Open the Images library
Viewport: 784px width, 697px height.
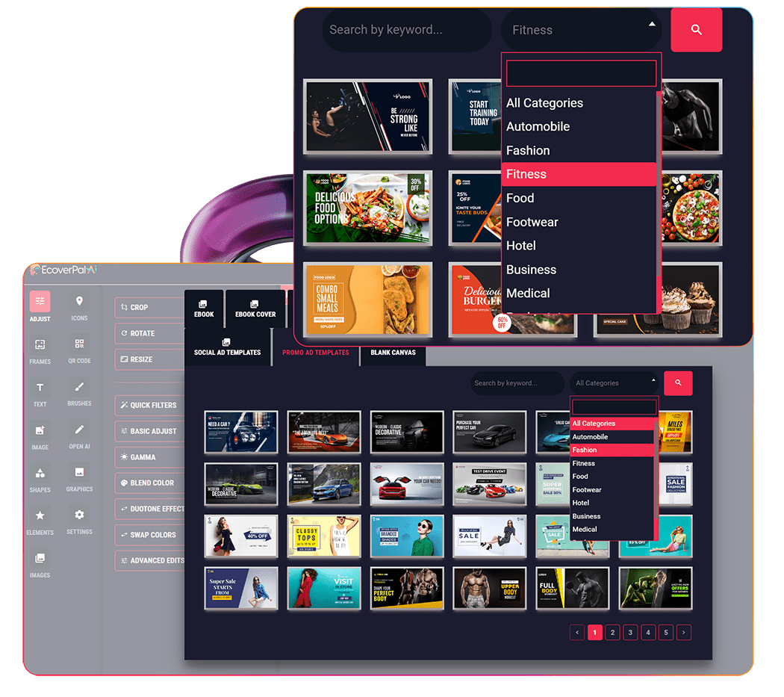point(40,564)
